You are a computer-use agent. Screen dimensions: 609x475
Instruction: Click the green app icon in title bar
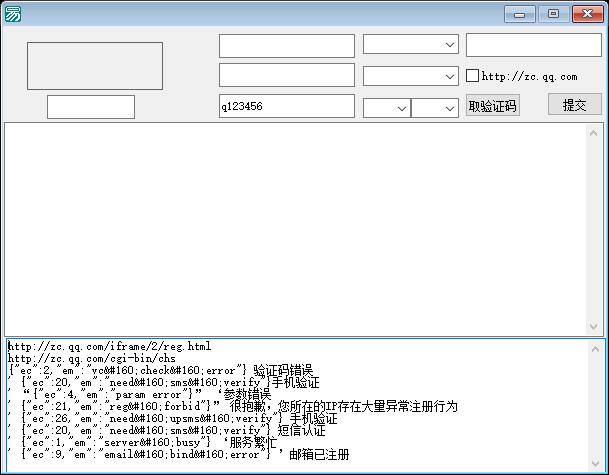[13, 13]
